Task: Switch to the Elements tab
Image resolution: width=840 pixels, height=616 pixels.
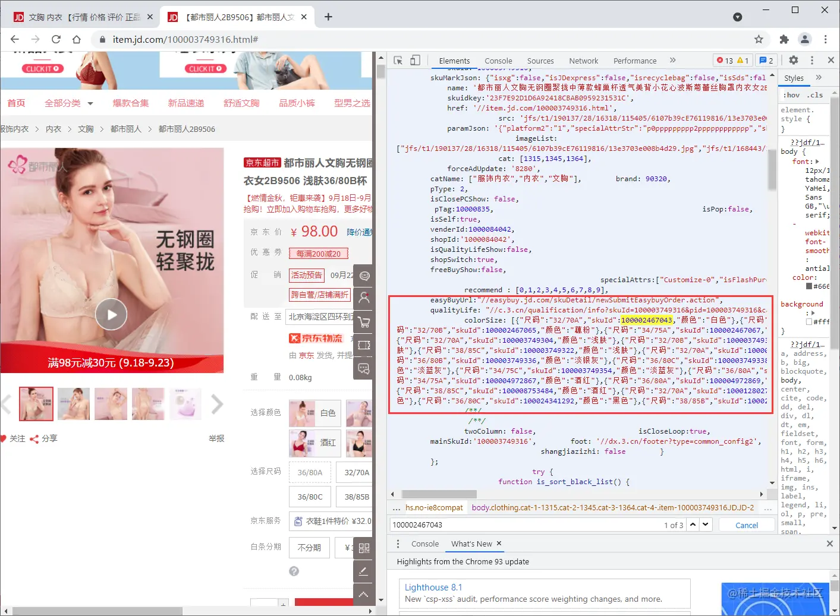Action: coord(454,61)
